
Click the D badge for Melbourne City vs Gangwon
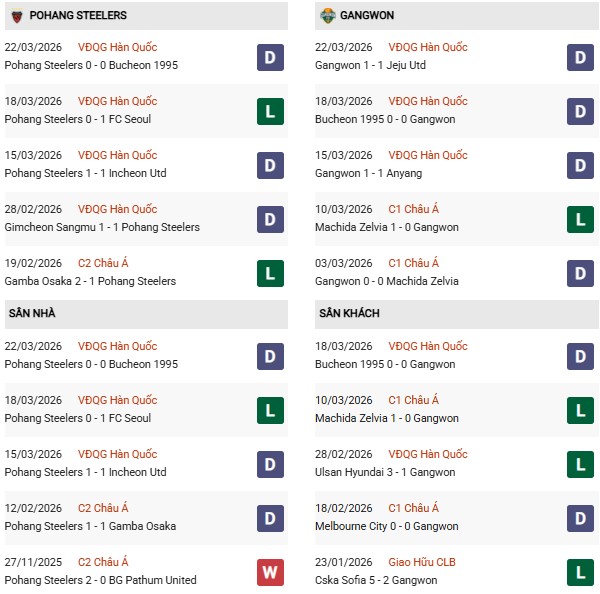(x=581, y=518)
